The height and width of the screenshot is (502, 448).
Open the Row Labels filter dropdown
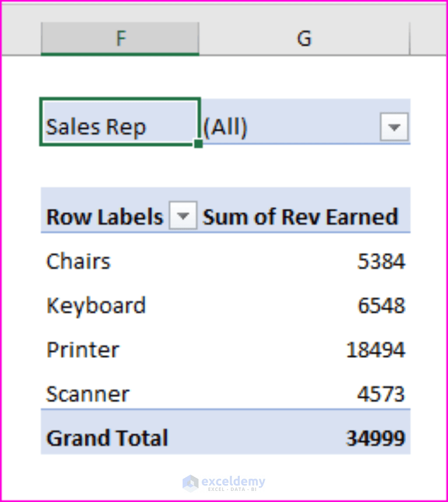[183, 216]
